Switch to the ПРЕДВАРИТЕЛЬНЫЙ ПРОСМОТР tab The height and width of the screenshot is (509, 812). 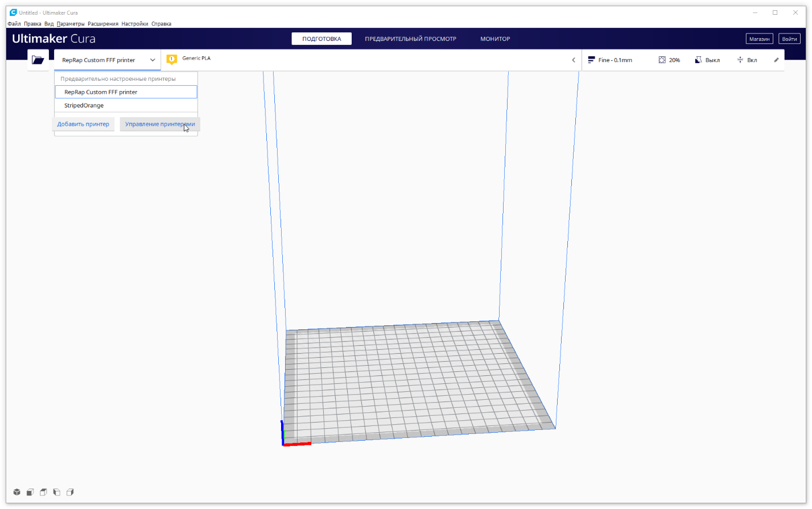[411, 39]
